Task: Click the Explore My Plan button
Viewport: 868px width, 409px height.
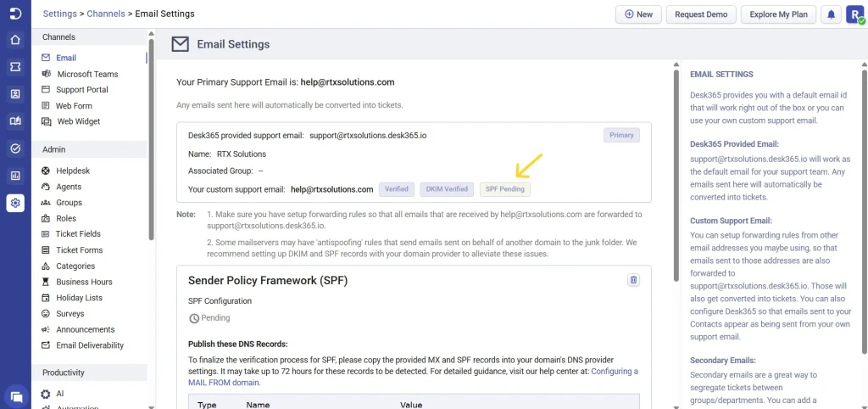Action: (x=778, y=14)
